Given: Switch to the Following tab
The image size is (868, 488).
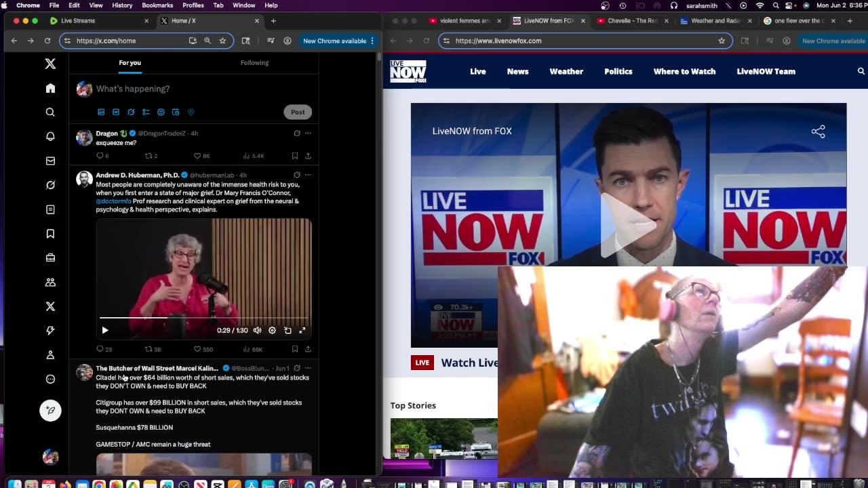Looking at the screenshot, I should pyautogui.click(x=254, y=62).
